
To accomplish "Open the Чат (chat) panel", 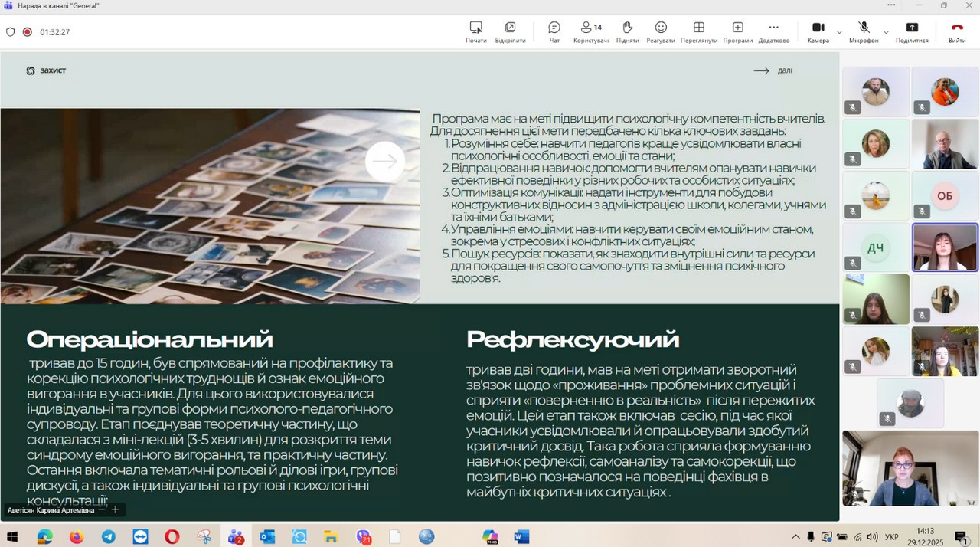I will 554,31.
